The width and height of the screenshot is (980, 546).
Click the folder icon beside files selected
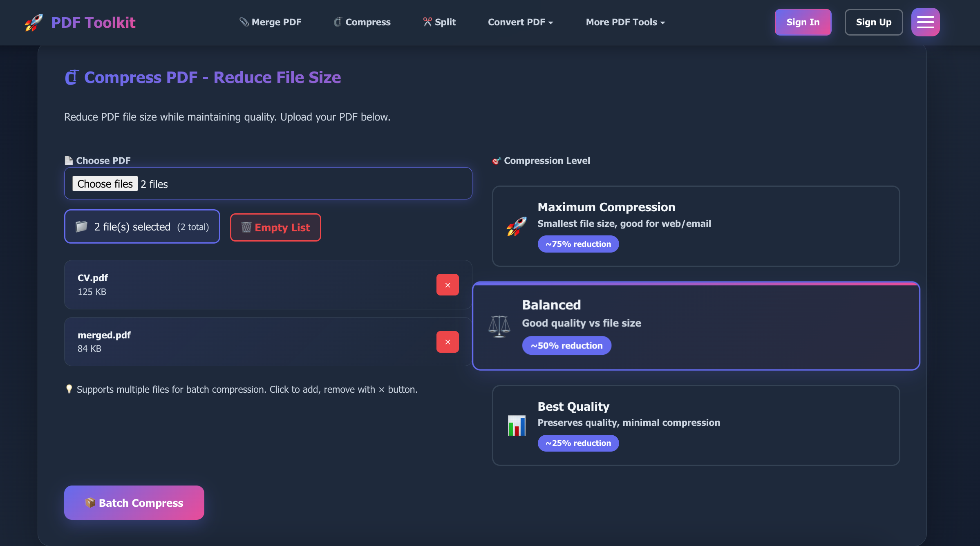click(81, 226)
